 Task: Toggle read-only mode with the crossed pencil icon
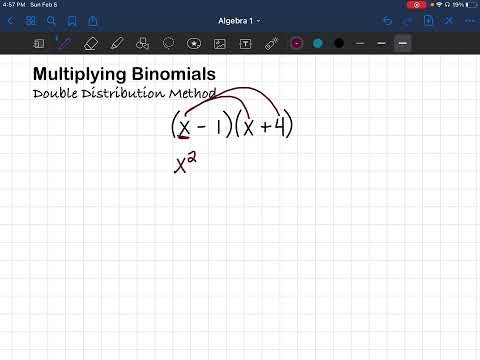point(449,21)
